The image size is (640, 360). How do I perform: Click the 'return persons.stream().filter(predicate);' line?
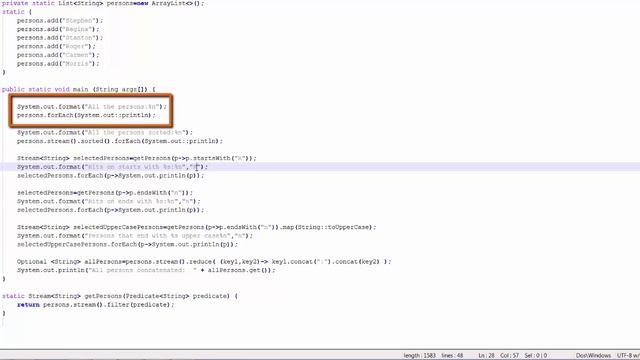click(96, 304)
